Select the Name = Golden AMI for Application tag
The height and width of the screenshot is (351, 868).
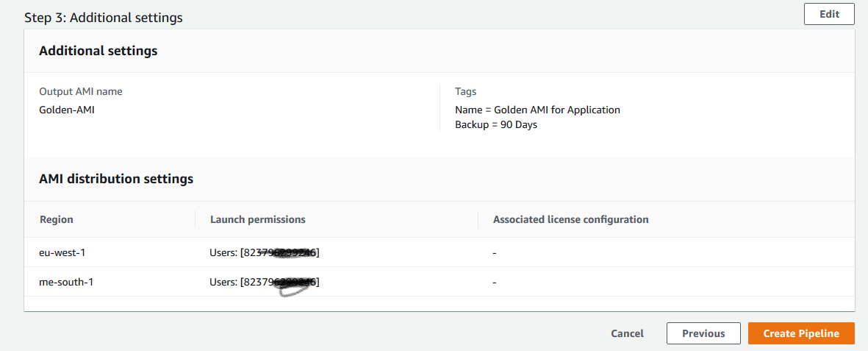(x=537, y=110)
